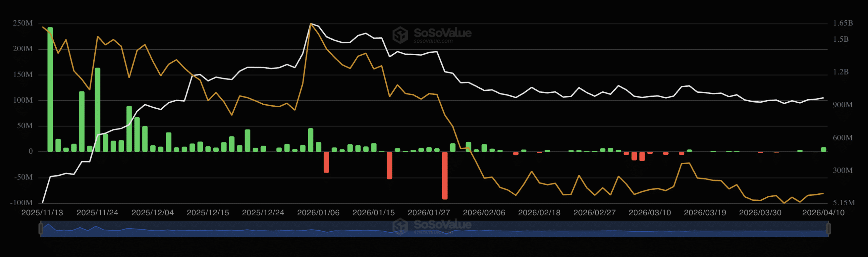This screenshot has width=868, height=257.
Task: Click the '2025/12/15' date label
Action: point(208,213)
